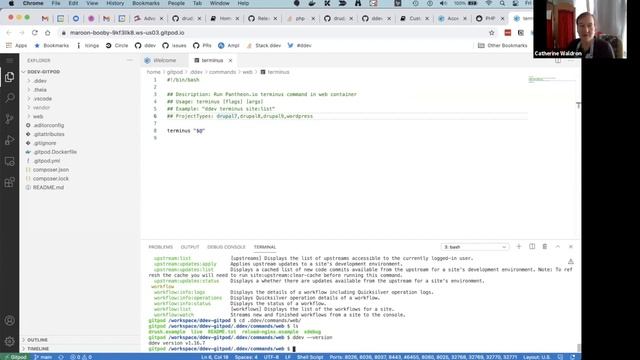Expand the .vscode folder
The image size is (640, 360).
(42, 99)
